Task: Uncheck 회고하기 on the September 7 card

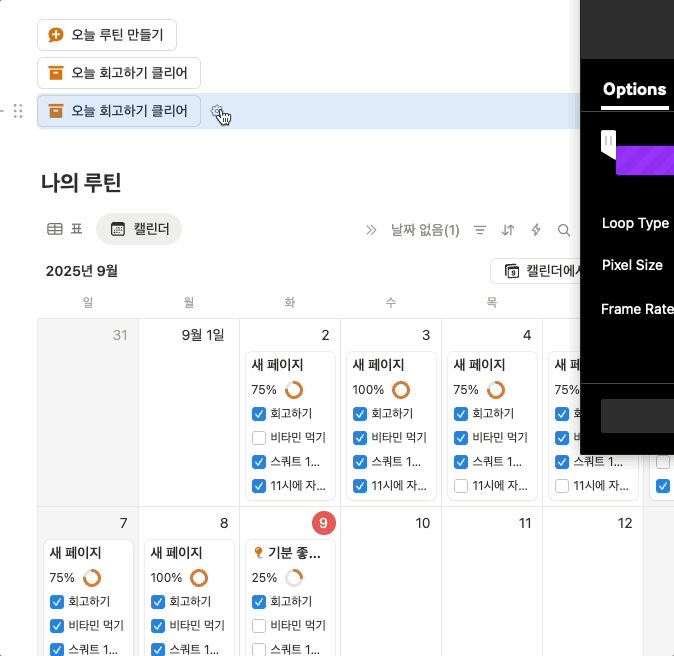Action: pyautogui.click(x=57, y=601)
